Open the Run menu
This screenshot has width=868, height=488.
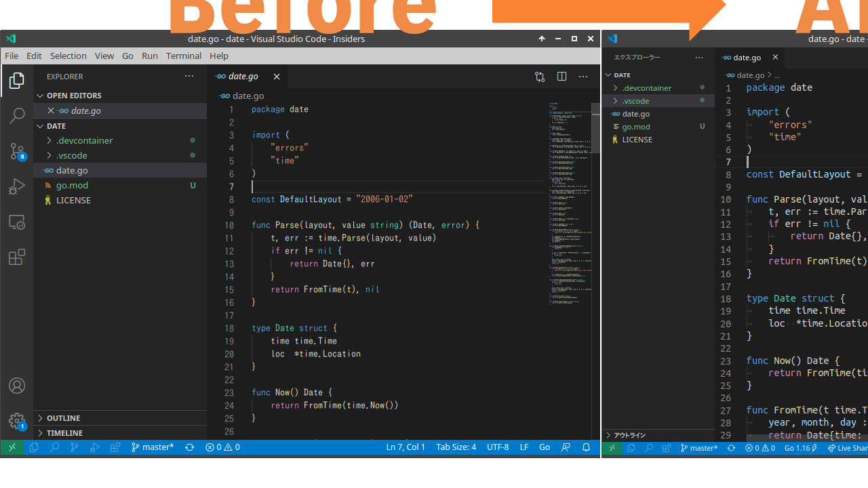tap(150, 56)
